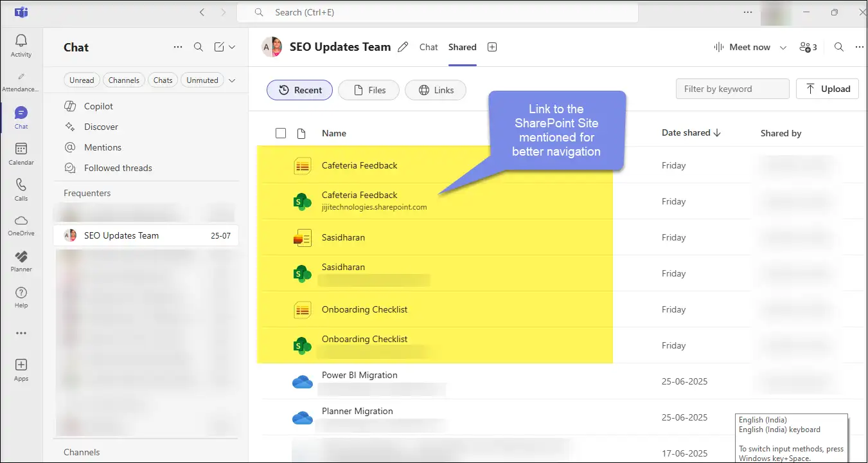Expand the Channels section
868x463 pixels.
(x=82, y=452)
